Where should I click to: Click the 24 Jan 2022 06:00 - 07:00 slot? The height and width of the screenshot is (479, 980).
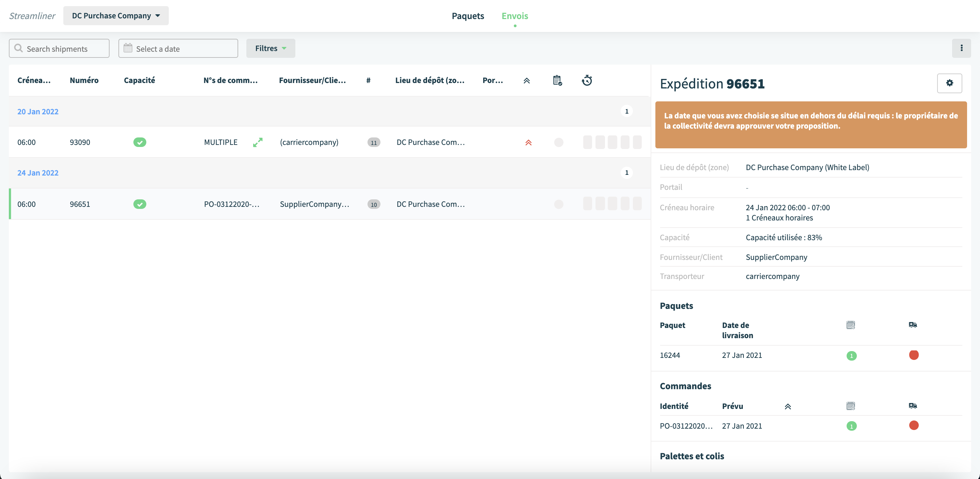click(787, 208)
